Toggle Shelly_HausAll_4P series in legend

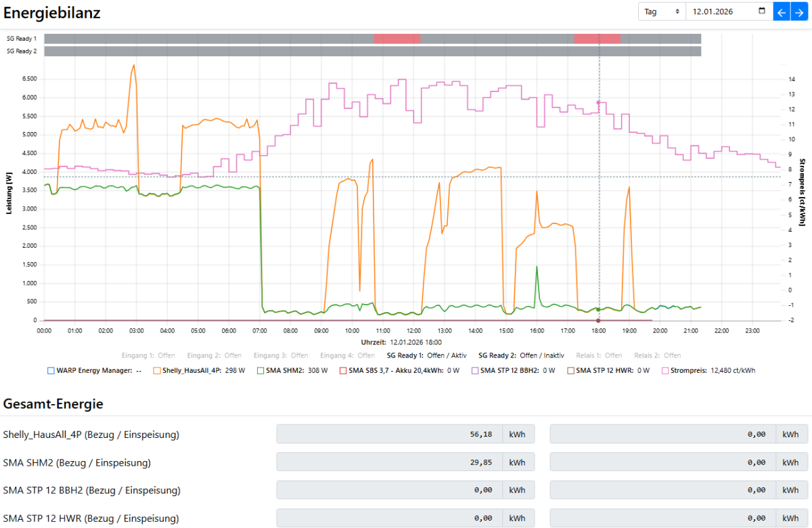click(x=157, y=371)
